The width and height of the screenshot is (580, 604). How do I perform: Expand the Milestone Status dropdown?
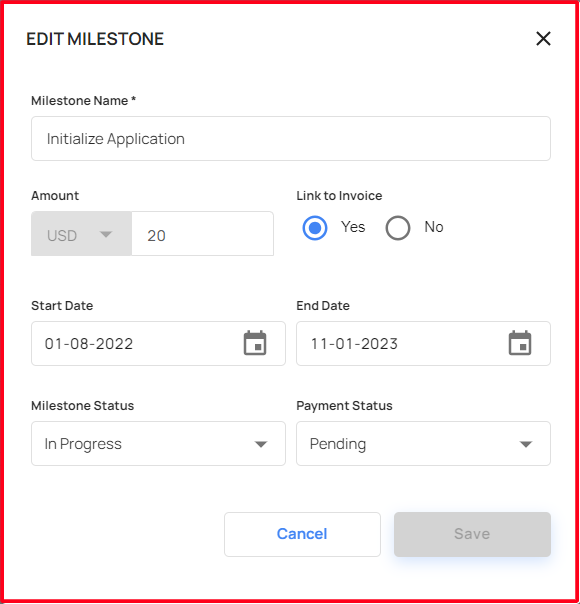[x=158, y=443]
